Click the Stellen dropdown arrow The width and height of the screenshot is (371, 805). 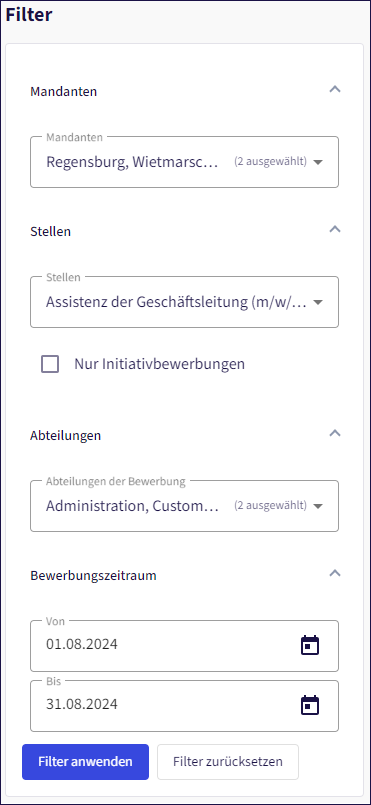tap(318, 302)
